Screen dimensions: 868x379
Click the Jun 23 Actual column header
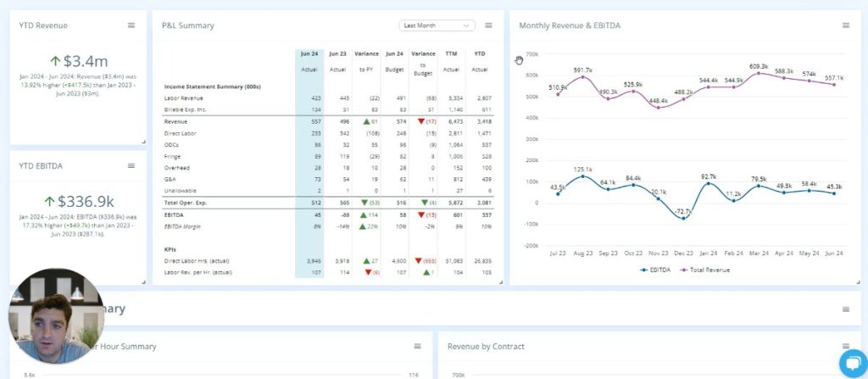[x=337, y=62]
